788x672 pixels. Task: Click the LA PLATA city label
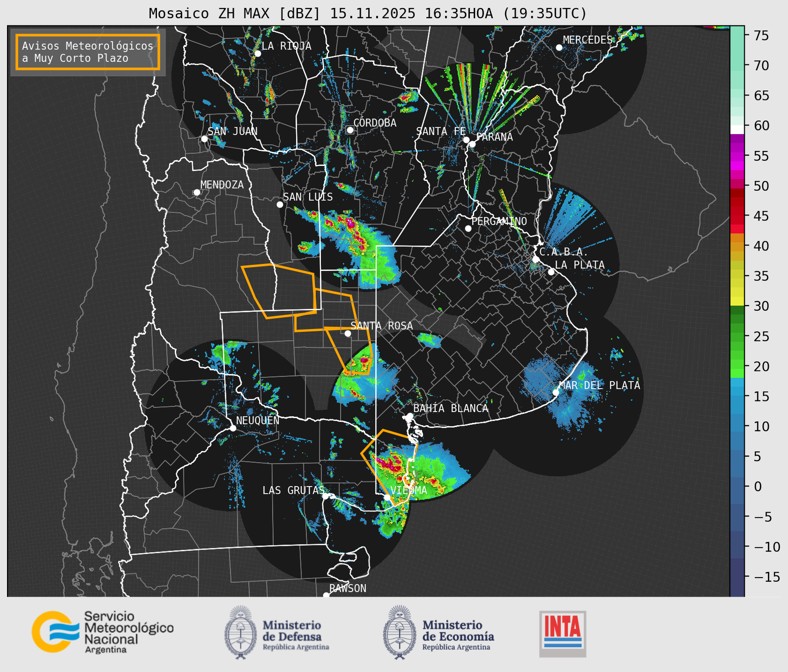point(580,265)
